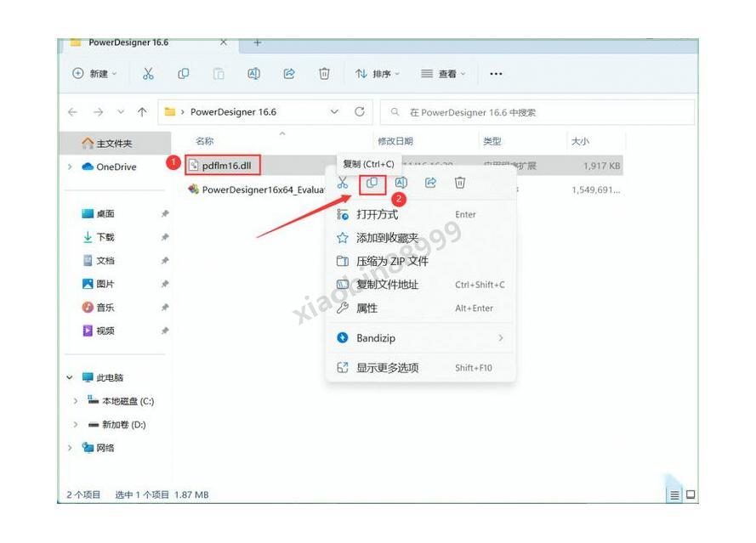Click the Delete icon in the context menu
This screenshot has height=543, width=756.
[460, 183]
